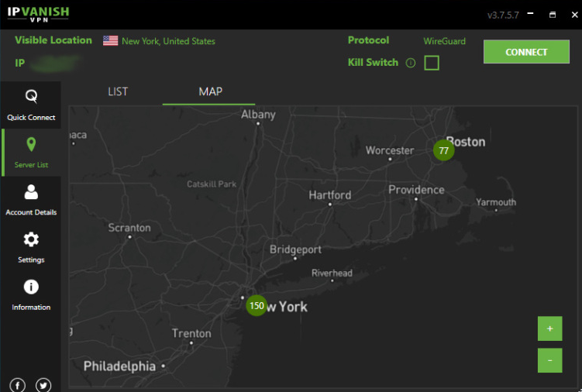Open the Twitter social icon

point(43,385)
